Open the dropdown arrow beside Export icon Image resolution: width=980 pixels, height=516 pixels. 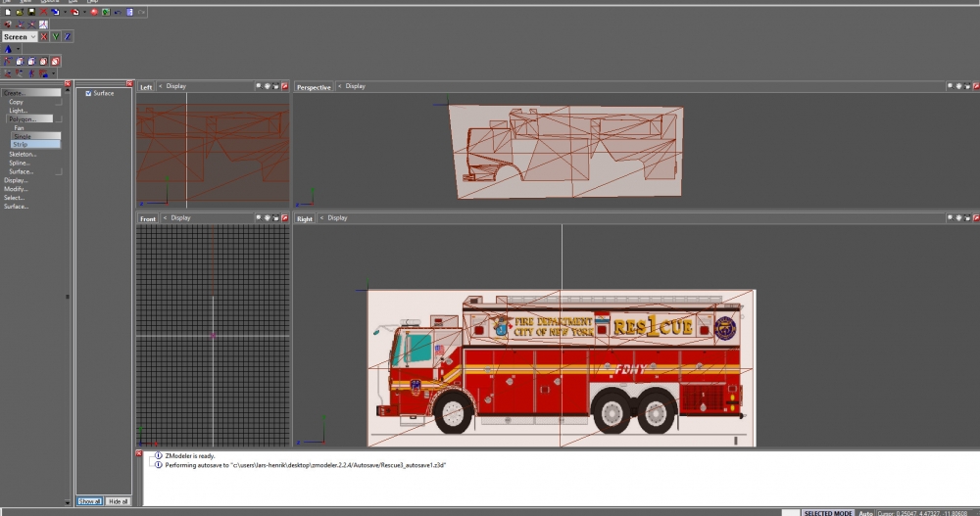coord(85,12)
